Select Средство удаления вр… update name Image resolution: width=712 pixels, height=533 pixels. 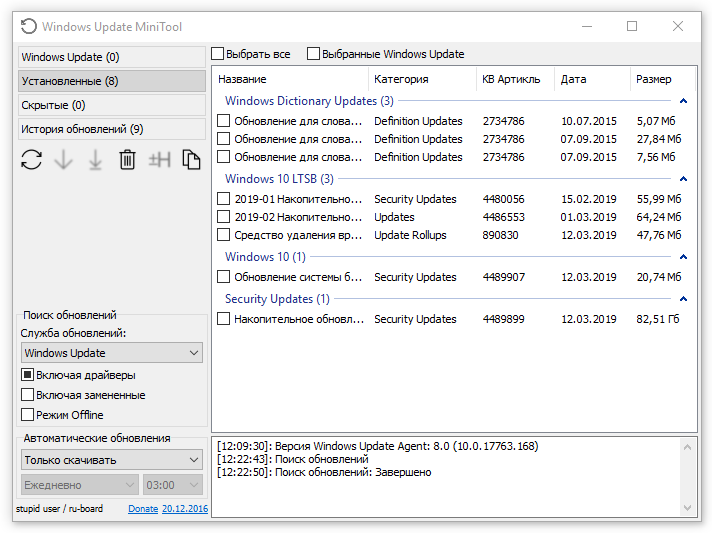tap(298, 235)
